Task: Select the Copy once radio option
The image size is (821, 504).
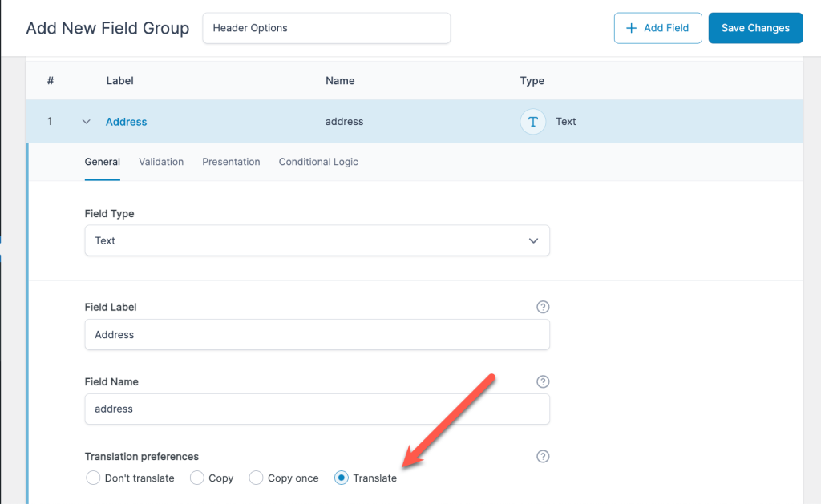Action: coord(256,478)
